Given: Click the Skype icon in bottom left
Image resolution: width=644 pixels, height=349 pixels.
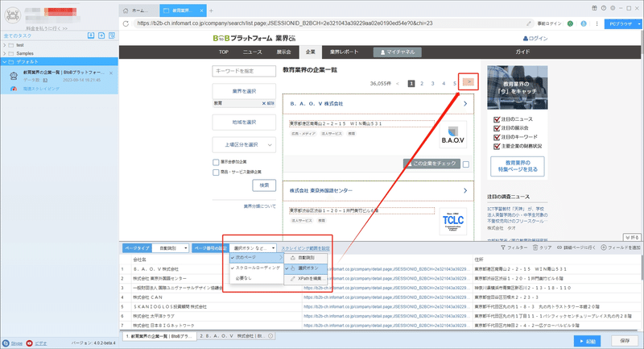Looking at the screenshot, I should coord(6,343).
